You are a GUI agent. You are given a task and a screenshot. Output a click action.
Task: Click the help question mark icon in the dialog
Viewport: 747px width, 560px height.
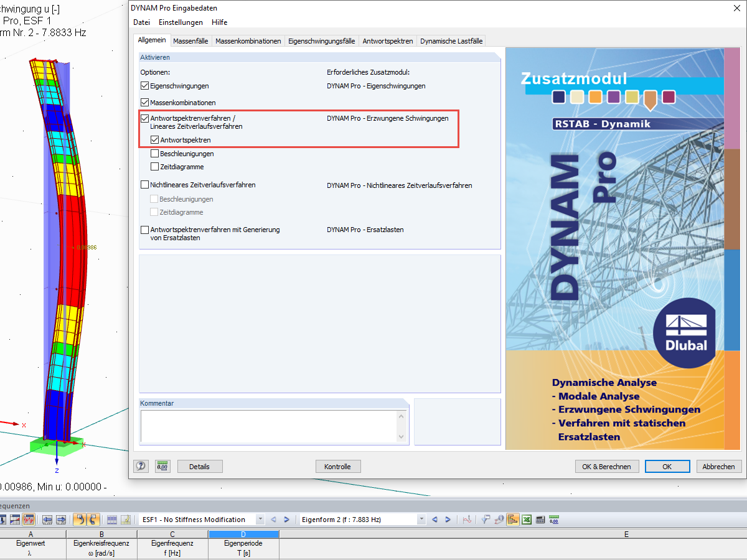141,466
